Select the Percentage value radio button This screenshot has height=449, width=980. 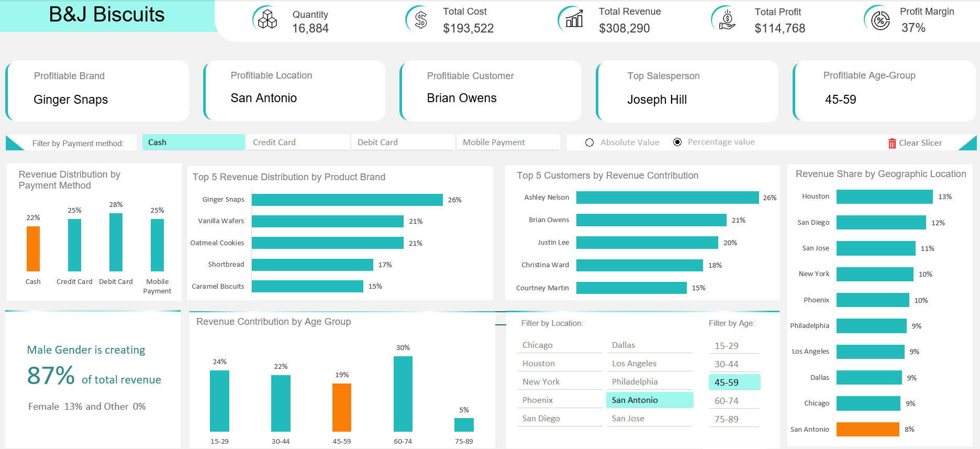click(677, 142)
